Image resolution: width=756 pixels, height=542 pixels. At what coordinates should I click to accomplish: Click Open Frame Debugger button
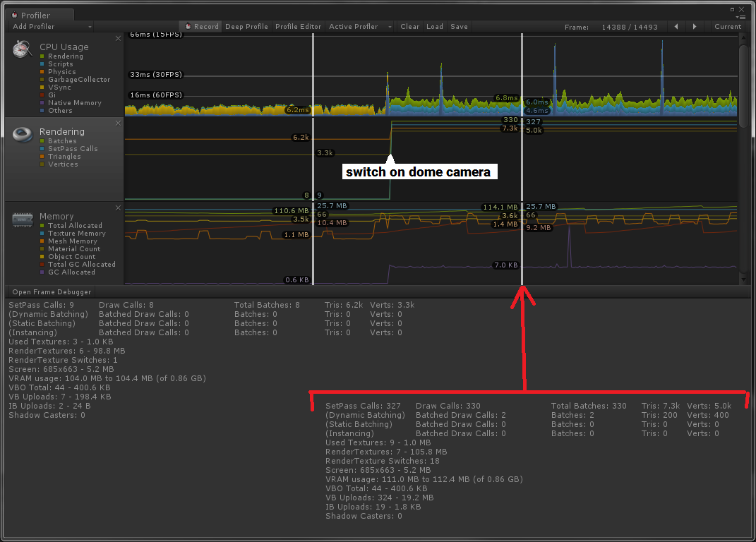click(52, 291)
